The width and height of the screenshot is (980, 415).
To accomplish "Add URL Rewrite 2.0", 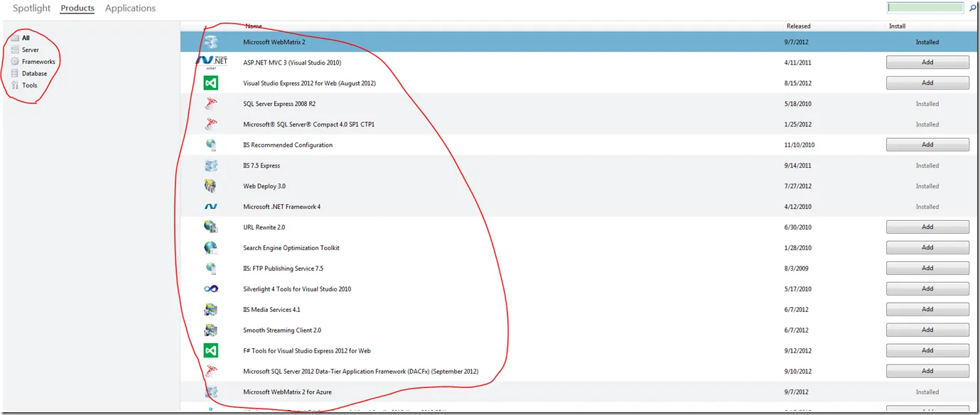I will (x=927, y=227).
